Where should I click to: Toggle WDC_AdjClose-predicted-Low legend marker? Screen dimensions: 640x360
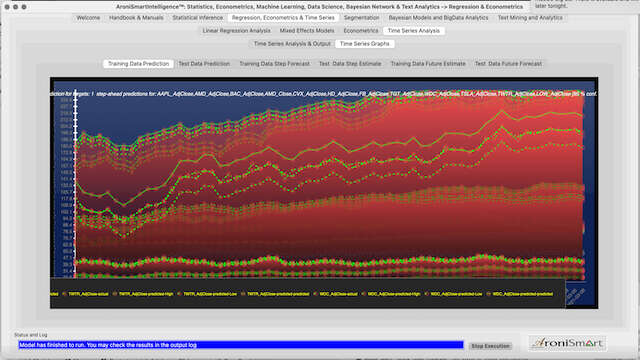(427, 294)
